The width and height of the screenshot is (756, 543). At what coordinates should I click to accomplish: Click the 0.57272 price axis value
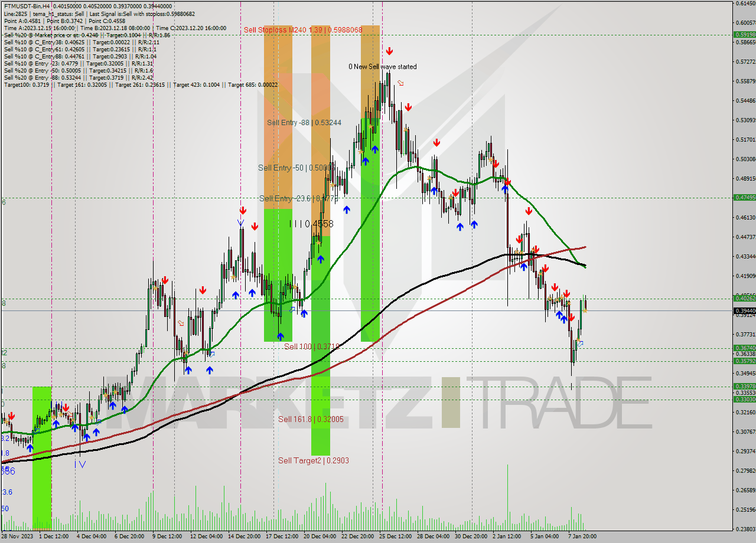tap(745, 61)
